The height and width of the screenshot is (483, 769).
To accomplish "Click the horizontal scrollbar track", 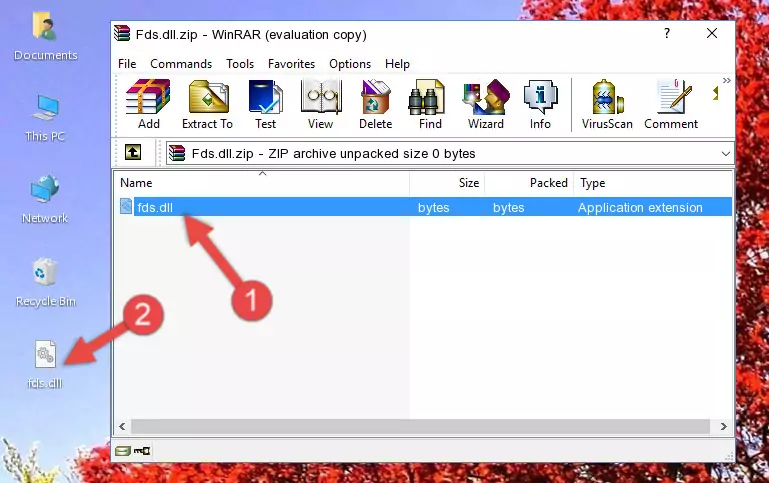I will (420, 427).
